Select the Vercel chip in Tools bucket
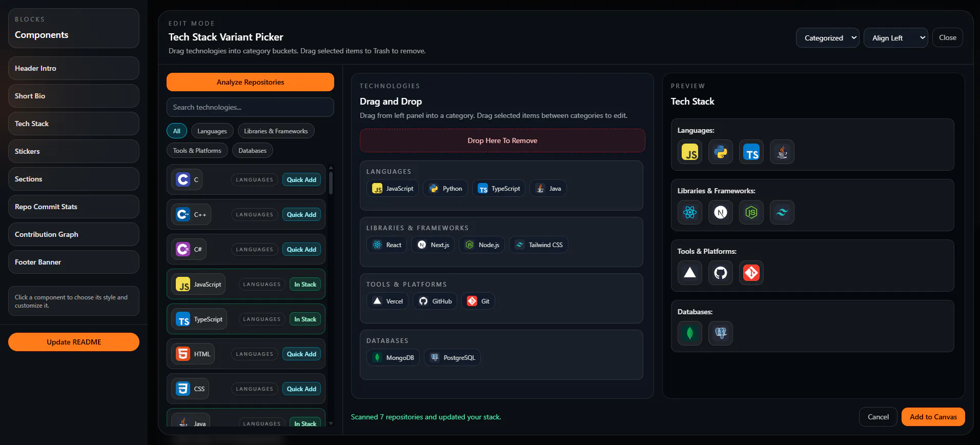Image resolution: width=980 pixels, height=445 pixels. coord(387,301)
